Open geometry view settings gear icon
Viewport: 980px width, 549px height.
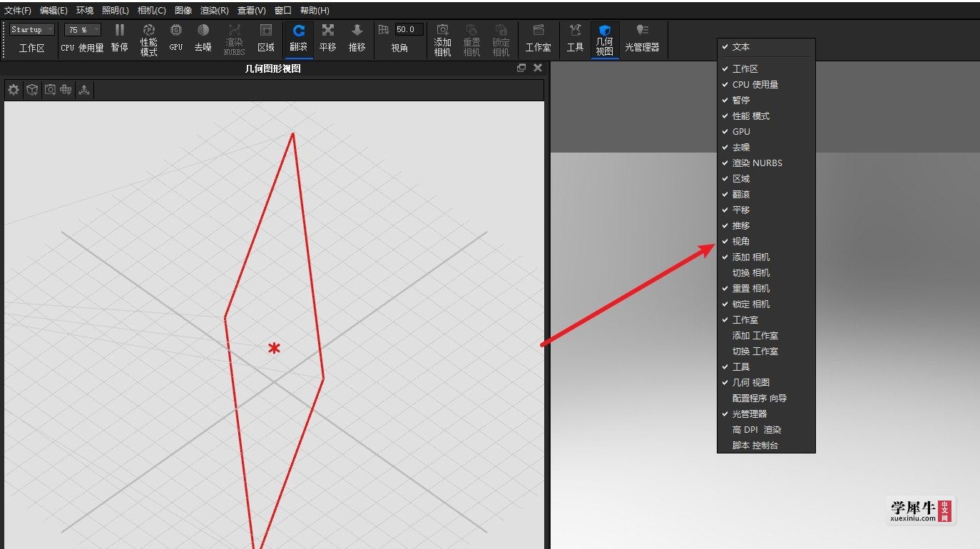tap(14, 90)
